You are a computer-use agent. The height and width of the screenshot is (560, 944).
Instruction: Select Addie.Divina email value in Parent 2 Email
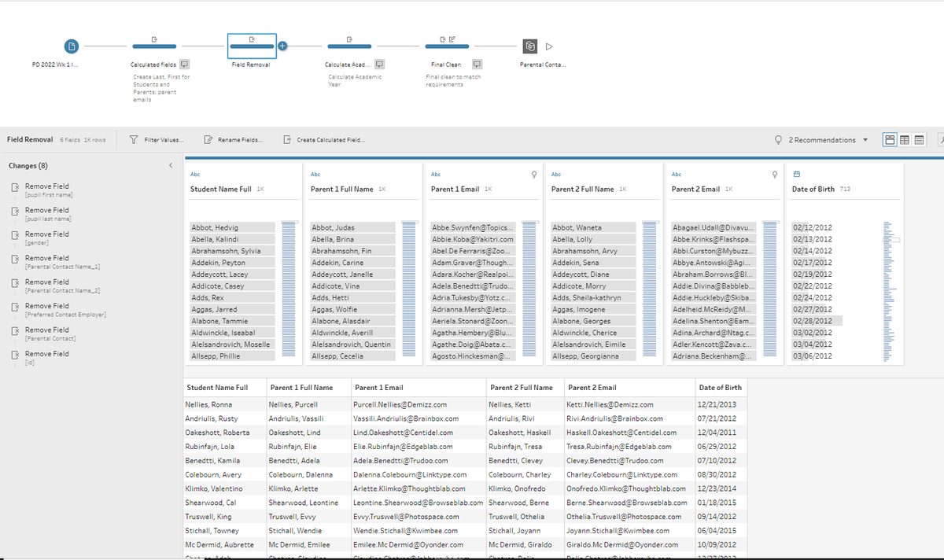coord(714,286)
